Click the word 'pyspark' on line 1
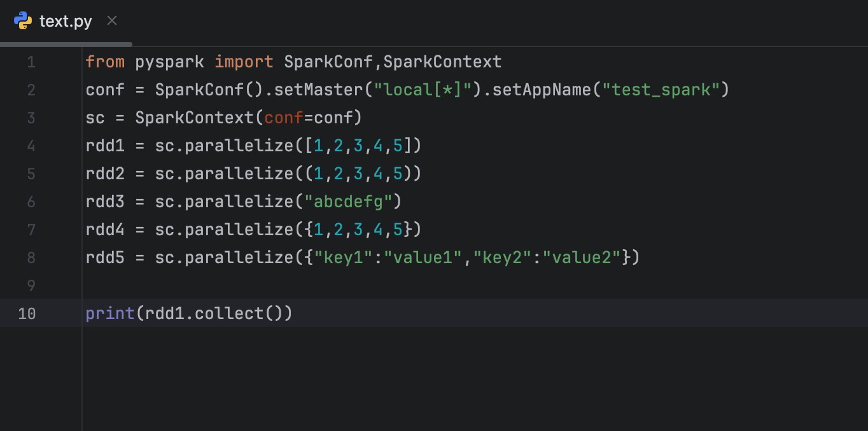868x431 pixels. (169, 62)
